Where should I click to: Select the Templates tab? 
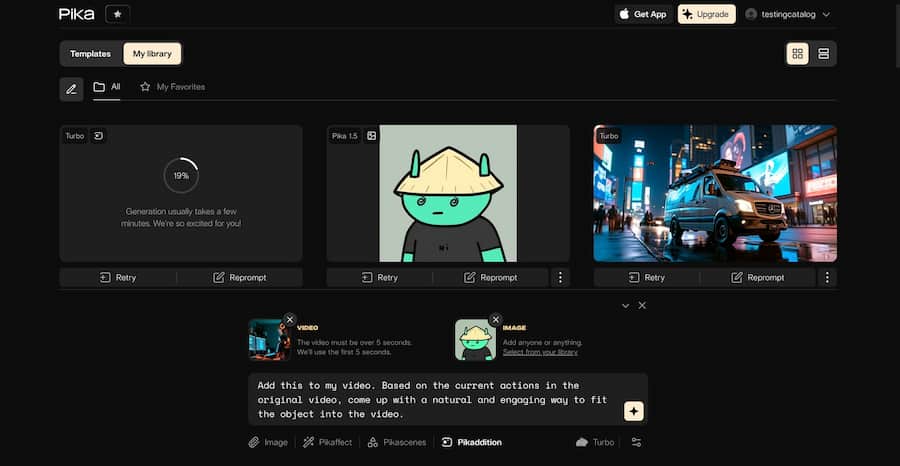coord(90,53)
